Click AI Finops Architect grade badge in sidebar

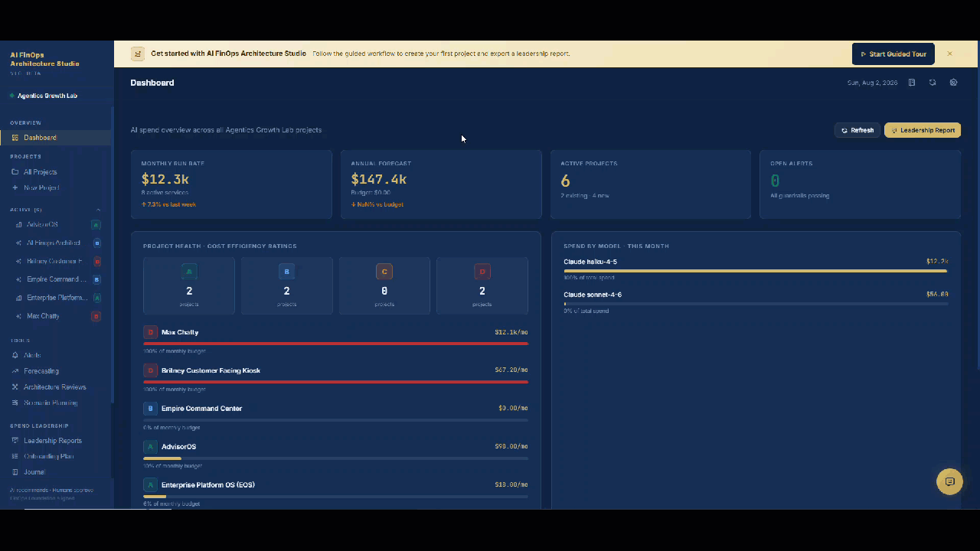pyautogui.click(x=96, y=243)
